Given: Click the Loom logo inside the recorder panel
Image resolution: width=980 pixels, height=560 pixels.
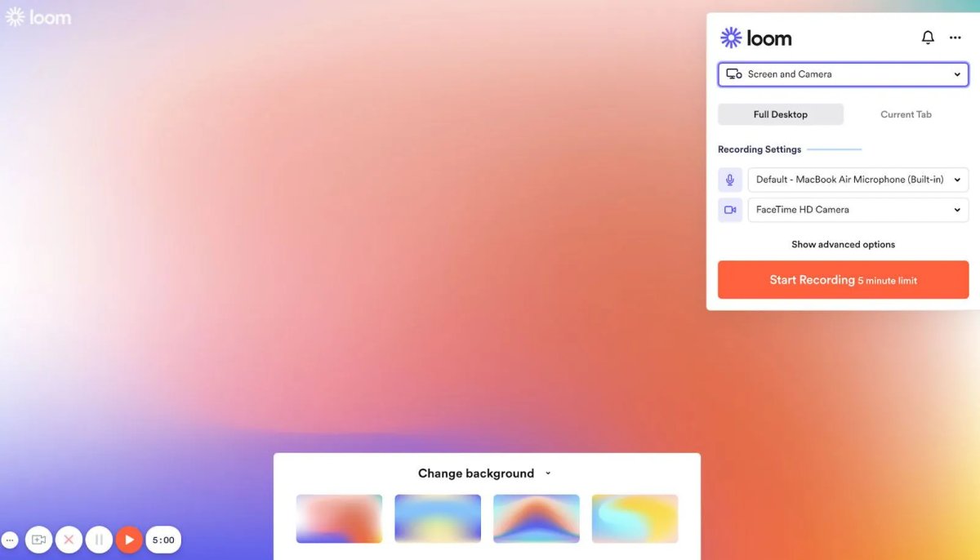Looking at the screenshot, I should (755, 38).
